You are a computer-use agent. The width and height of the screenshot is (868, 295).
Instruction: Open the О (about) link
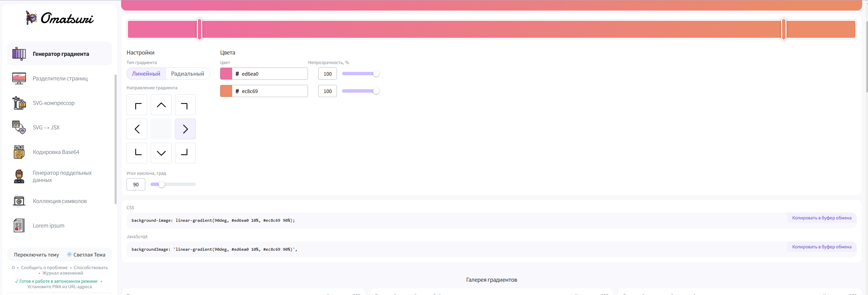[13, 268]
